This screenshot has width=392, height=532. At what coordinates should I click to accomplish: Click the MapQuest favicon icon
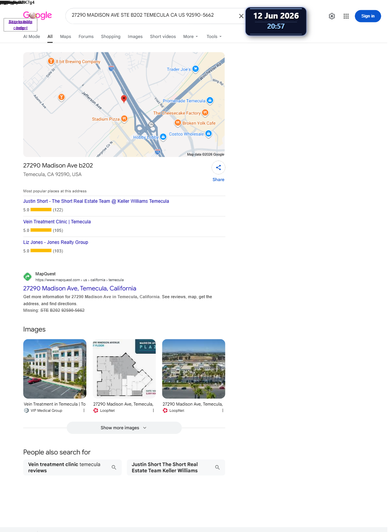pyautogui.click(x=28, y=276)
